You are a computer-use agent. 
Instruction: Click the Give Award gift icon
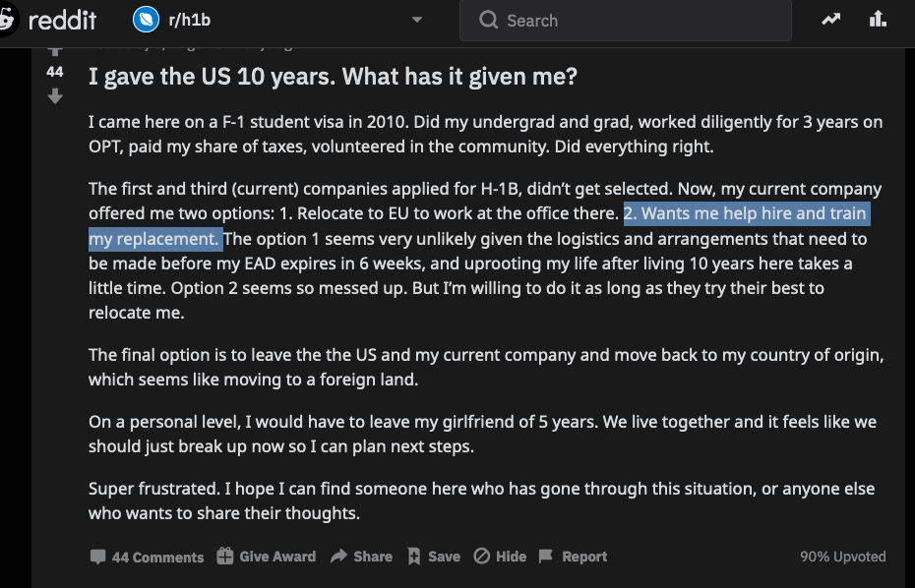(x=225, y=556)
